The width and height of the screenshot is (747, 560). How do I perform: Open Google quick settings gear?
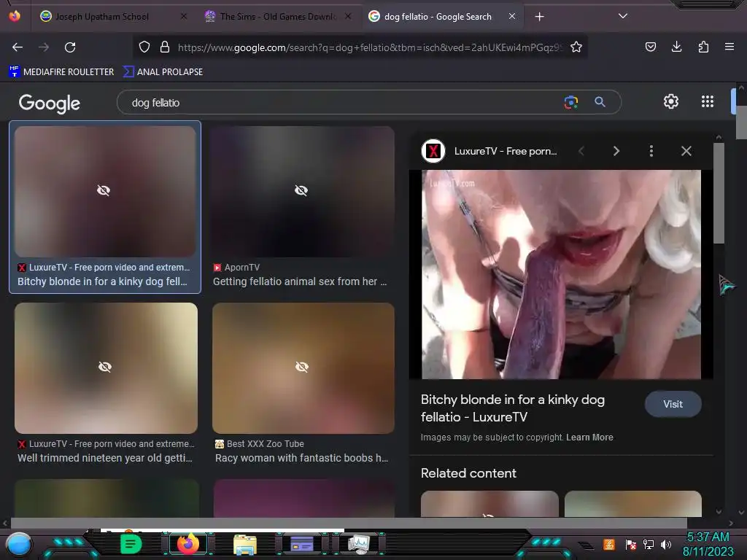point(671,101)
